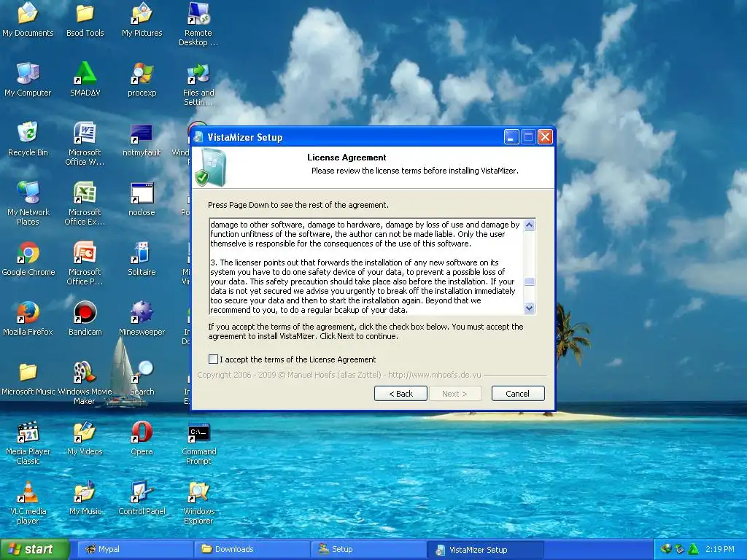Screen dimensions: 747x560
Task: Launch SMADAV antivirus shortcut
Action: click(x=85, y=80)
